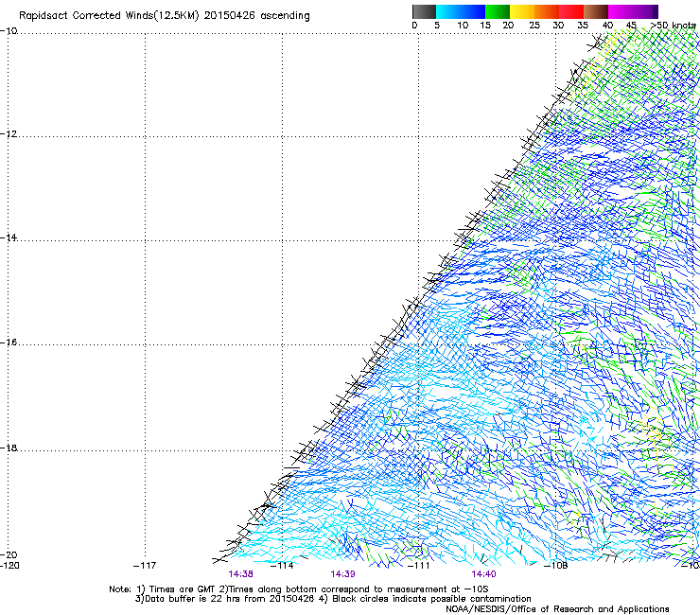Viewport: 700px width, 615px height.
Task: Select the purple '14:39' time stamp
Action: (x=342, y=574)
